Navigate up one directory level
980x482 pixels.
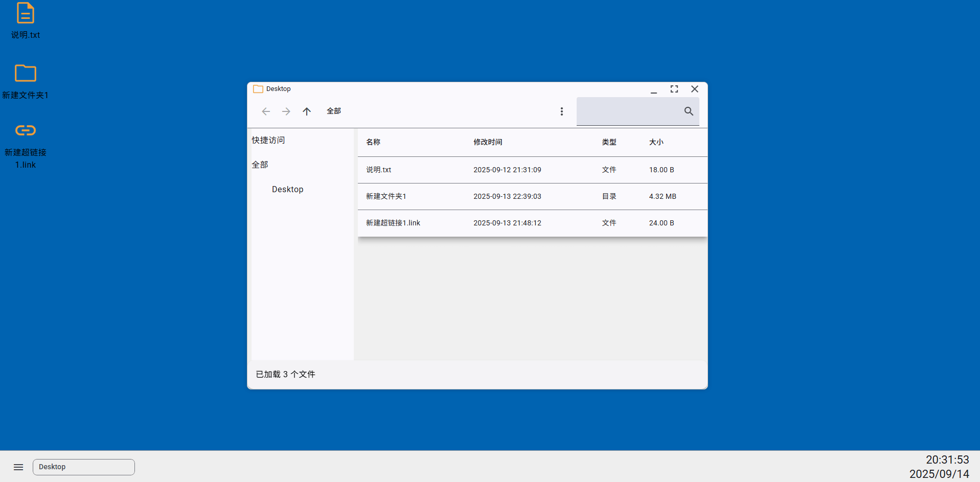tap(307, 111)
